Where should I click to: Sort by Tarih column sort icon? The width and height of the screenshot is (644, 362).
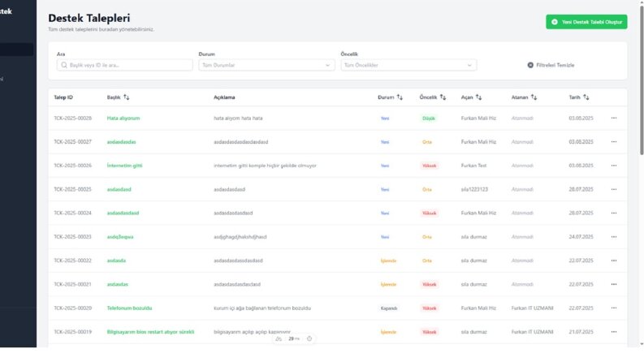(x=586, y=97)
